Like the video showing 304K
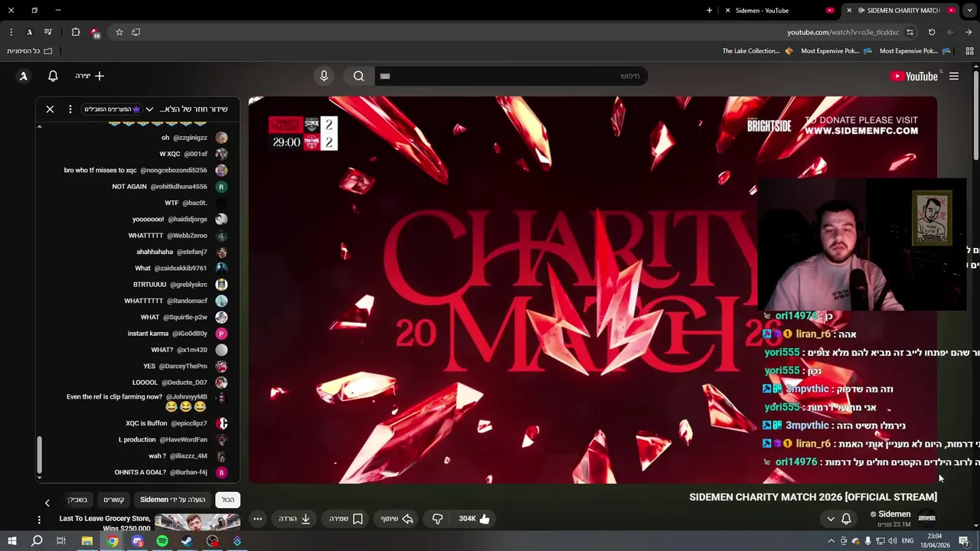 click(474, 519)
